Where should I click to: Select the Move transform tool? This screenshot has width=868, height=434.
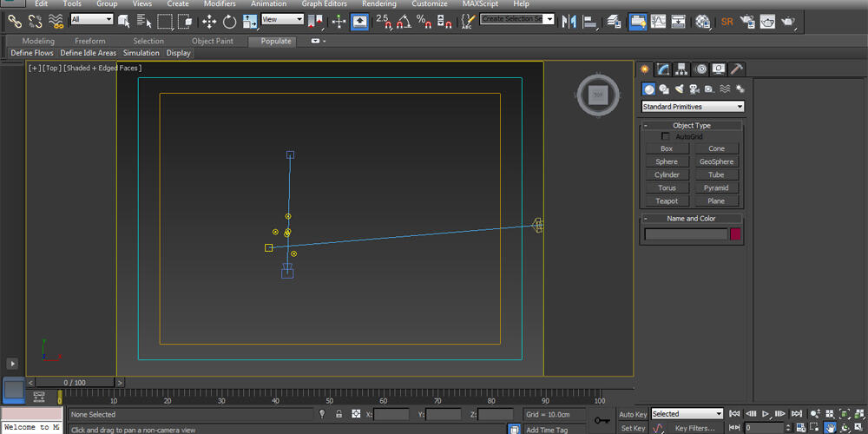click(209, 21)
